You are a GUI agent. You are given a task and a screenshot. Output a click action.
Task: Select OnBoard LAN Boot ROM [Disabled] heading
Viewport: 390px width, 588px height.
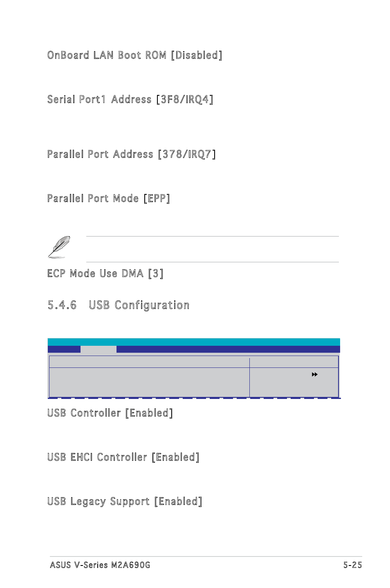[135, 55]
